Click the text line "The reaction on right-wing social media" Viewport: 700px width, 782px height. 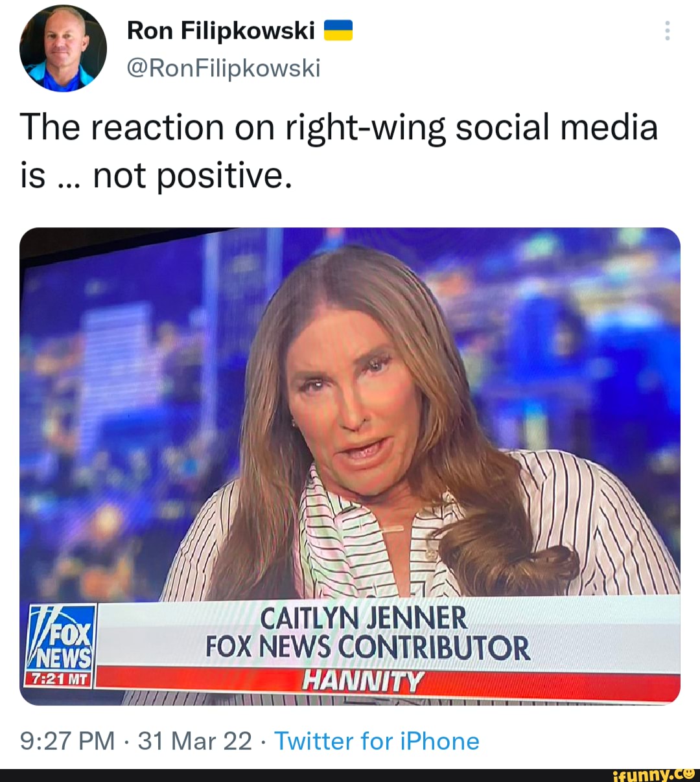click(339, 127)
